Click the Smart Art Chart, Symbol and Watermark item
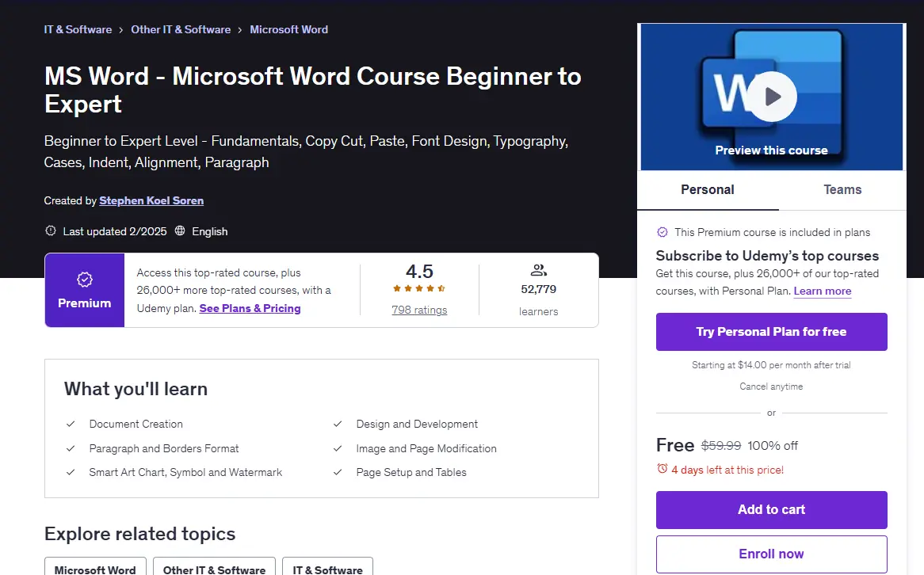 point(185,473)
